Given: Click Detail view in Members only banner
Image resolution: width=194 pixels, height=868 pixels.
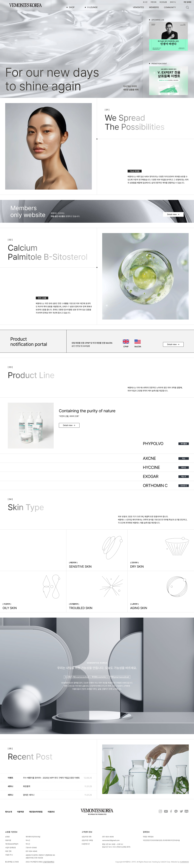Looking at the screenshot, I should click(173, 214).
